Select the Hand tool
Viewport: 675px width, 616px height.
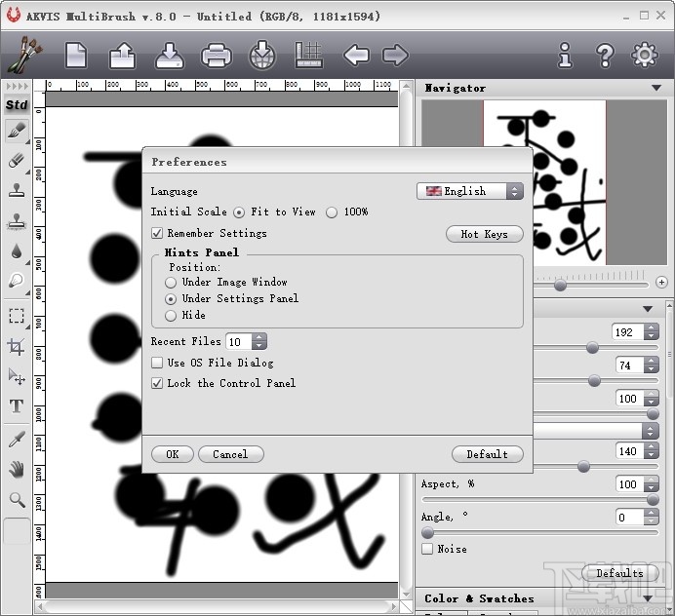pos(17,470)
